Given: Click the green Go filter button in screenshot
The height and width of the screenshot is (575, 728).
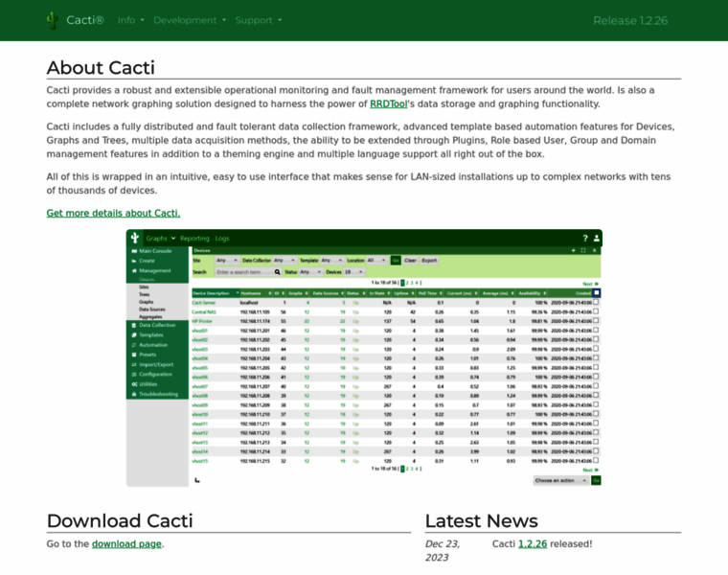Looking at the screenshot, I should [396, 261].
